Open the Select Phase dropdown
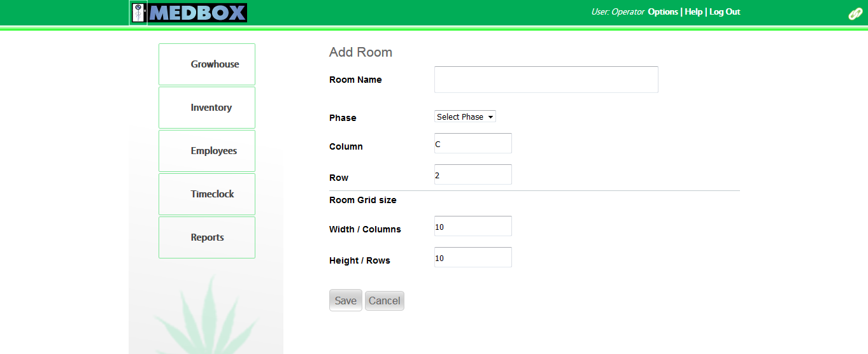 465,117
